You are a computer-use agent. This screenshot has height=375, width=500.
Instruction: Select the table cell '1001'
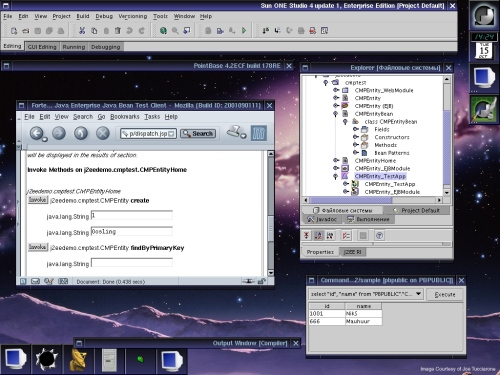[x=327, y=313]
